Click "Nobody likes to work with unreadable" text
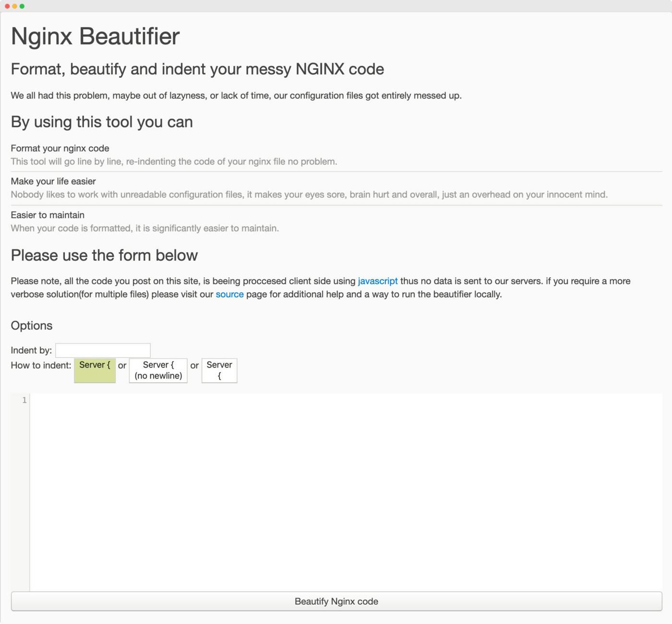This screenshot has width=672, height=624. coord(309,195)
